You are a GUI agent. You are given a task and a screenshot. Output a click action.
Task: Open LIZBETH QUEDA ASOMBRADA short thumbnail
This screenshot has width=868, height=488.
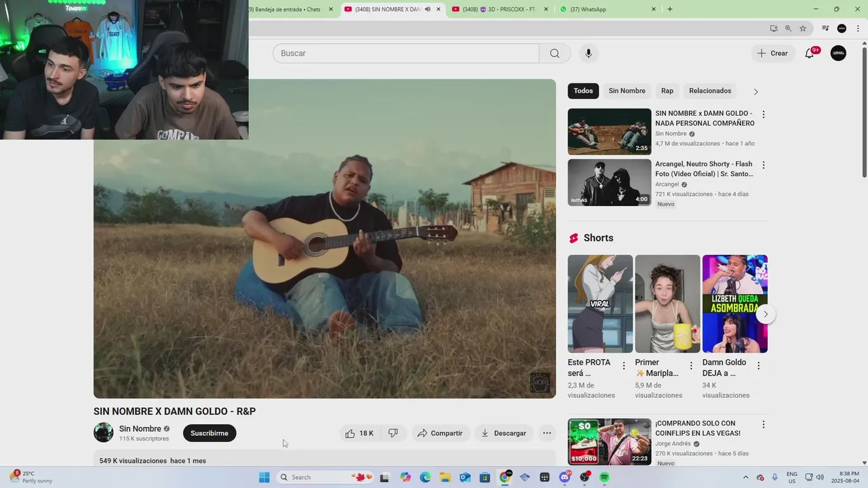(x=734, y=304)
